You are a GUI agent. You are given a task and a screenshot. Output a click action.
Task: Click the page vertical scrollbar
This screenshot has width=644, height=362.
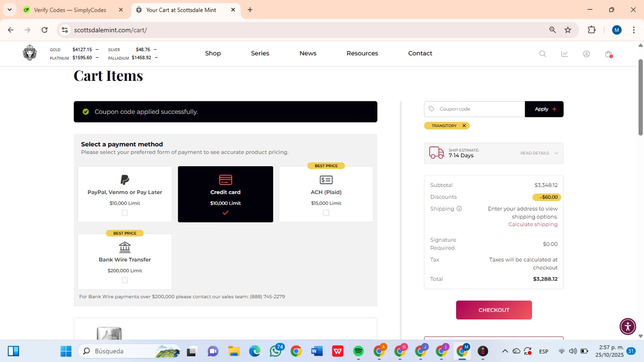coord(641,97)
